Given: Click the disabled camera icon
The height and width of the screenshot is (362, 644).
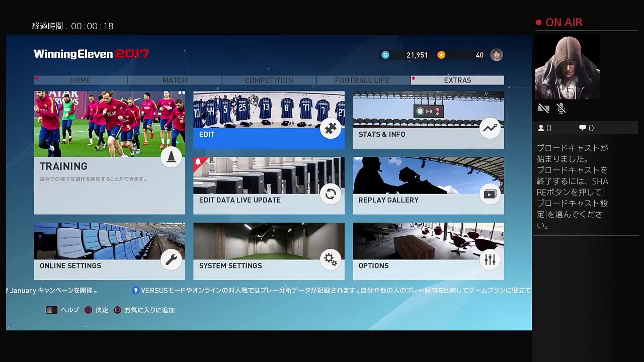Looking at the screenshot, I should [x=543, y=108].
